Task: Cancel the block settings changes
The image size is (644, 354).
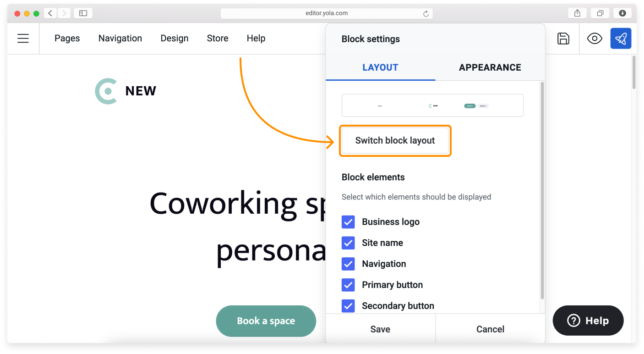Action: point(490,329)
